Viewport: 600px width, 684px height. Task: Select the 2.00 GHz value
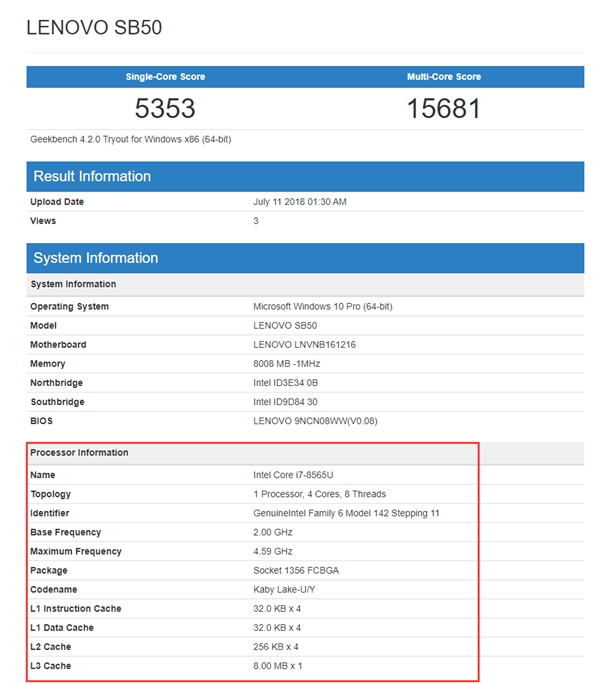click(x=273, y=532)
